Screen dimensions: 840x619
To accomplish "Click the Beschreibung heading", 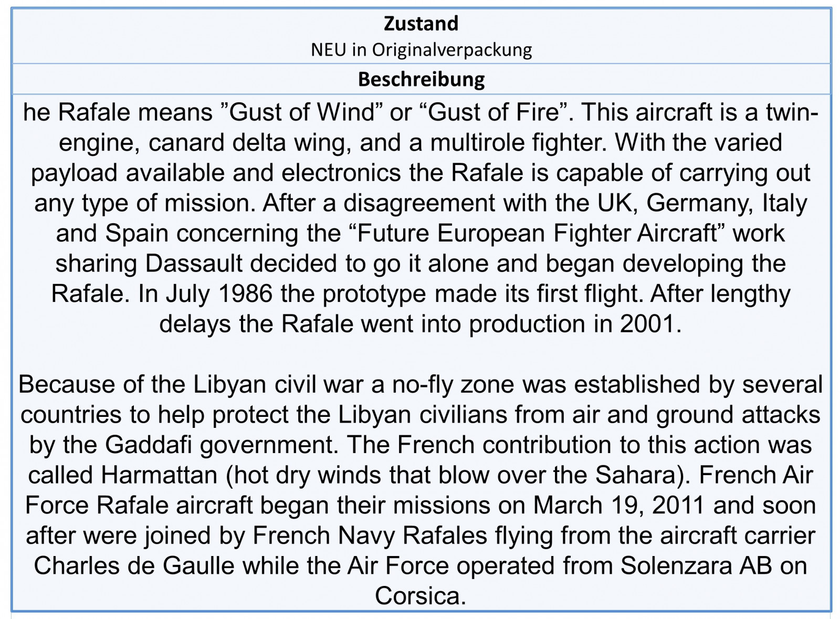I will pyautogui.click(x=421, y=79).
